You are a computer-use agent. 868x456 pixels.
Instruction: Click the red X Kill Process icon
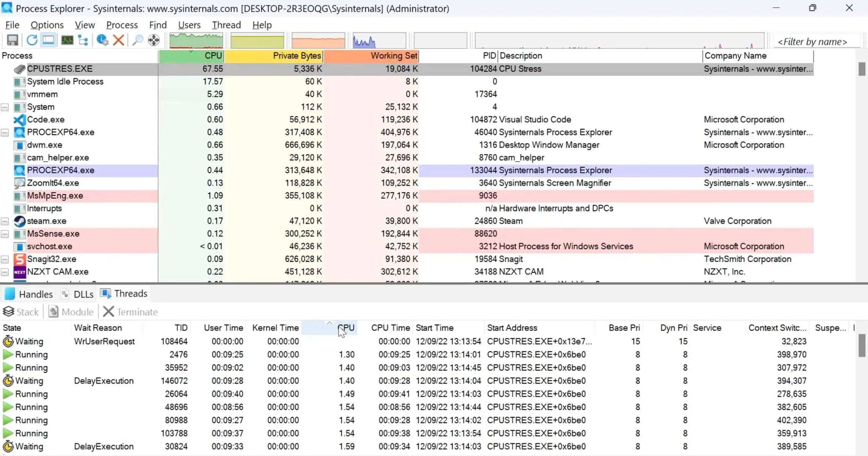click(118, 40)
